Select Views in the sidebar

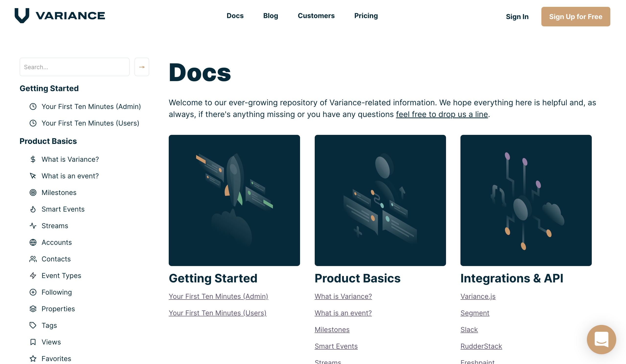[51, 342]
